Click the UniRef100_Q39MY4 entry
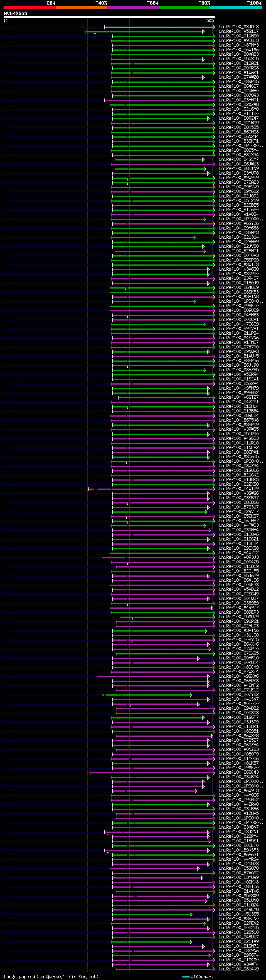 (x=239, y=530)
